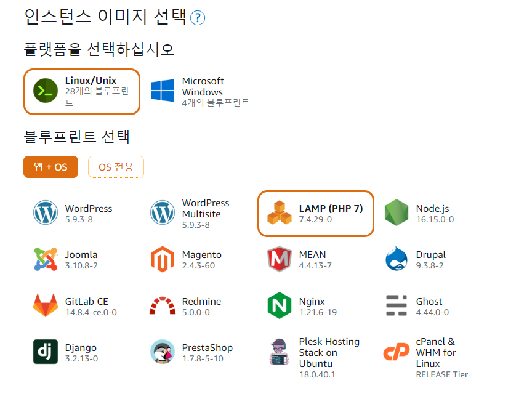532x399 pixels.
Task: Click the Microsoft Windows platform label
Action: click(203, 87)
